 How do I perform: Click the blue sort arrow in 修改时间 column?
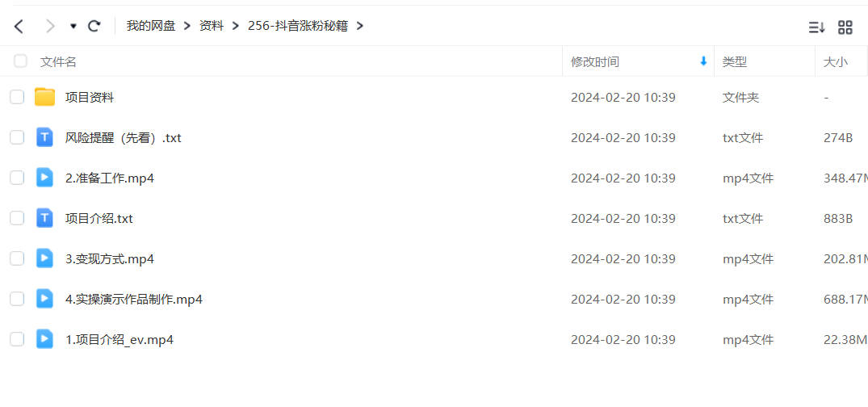click(703, 61)
